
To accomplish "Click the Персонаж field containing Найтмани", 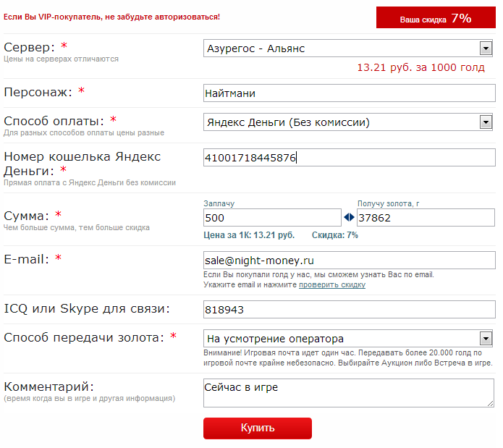I will [349, 93].
